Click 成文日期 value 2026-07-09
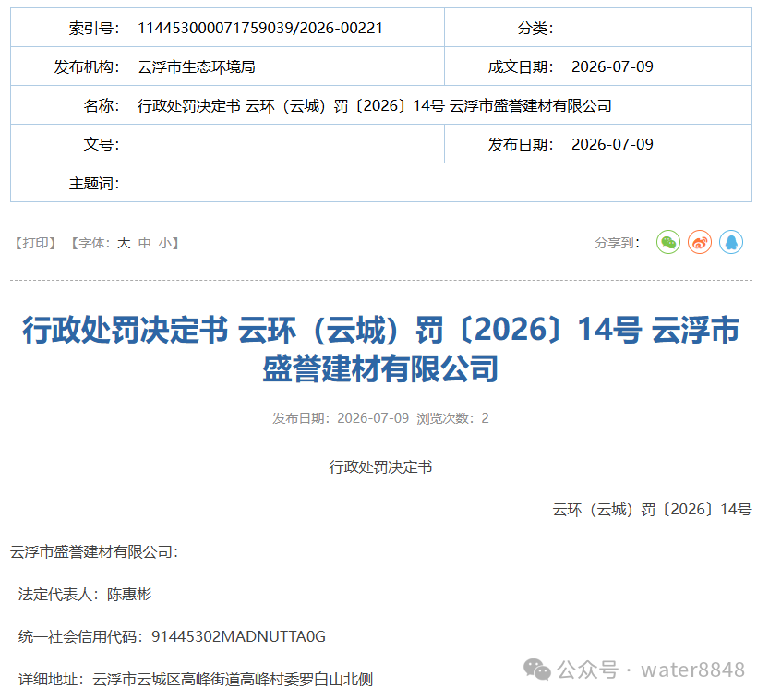The image size is (769, 700). coord(612,66)
